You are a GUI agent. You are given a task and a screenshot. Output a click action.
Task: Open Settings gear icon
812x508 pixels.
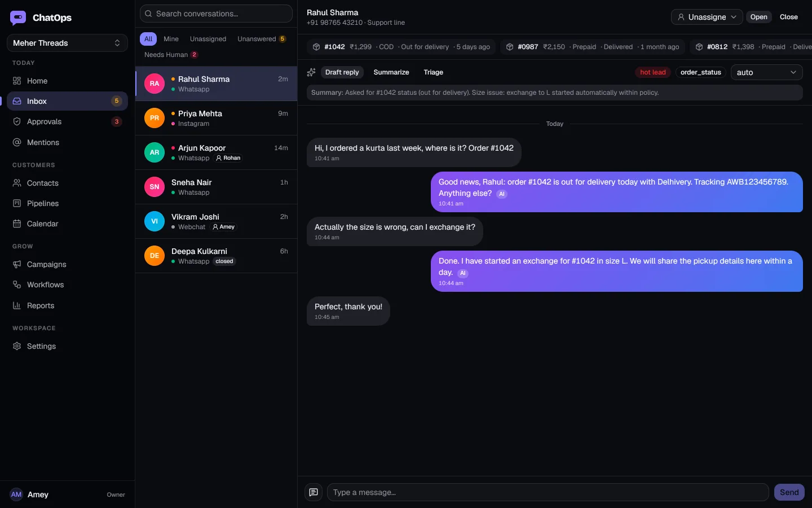pos(17,346)
